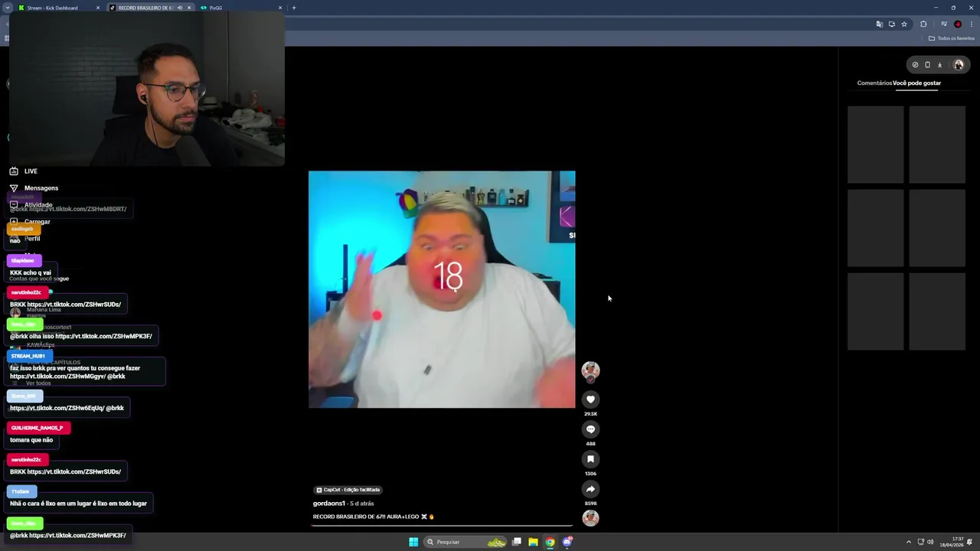Screen dimensions: 980x551
Task: Click the download icon in top pill
Action: 939,65
